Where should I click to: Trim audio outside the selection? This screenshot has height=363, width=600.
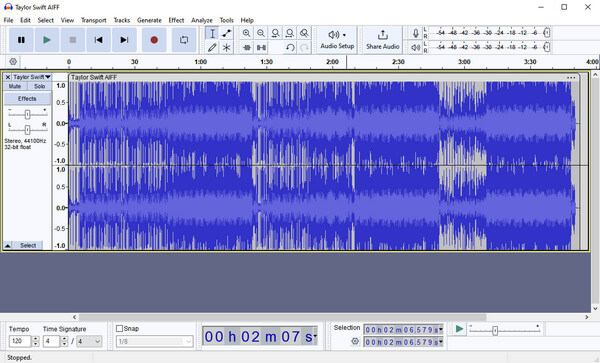click(246, 47)
